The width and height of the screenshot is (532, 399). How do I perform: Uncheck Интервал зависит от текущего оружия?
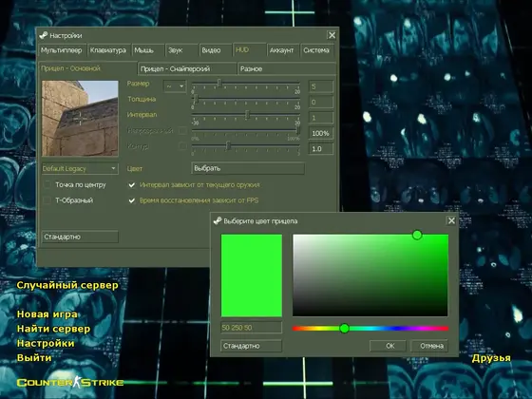[132, 185]
